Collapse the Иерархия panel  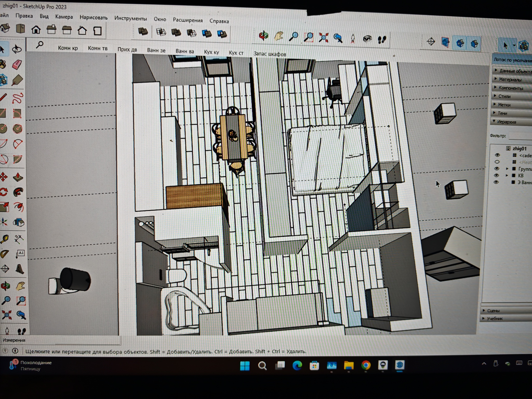tap(506, 122)
